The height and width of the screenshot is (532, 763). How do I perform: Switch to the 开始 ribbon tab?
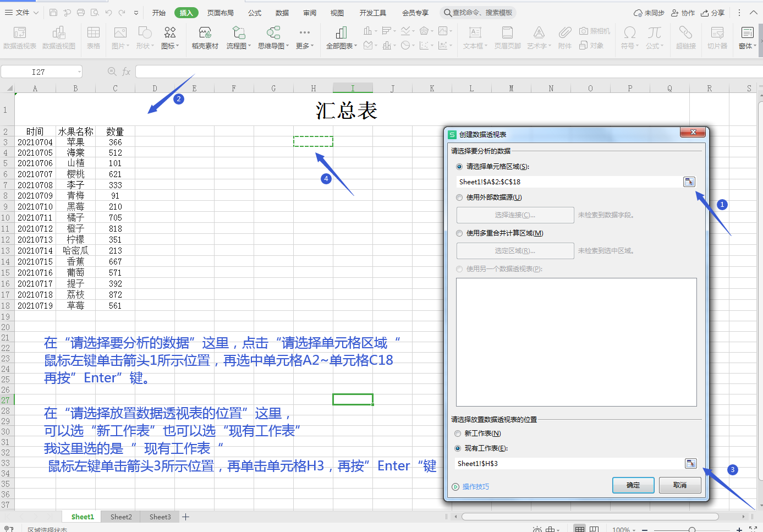pos(159,13)
